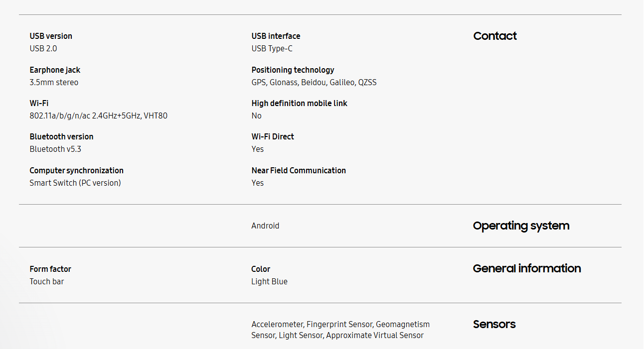
Task: Click the Earphone jack label
Action: click(55, 70)
